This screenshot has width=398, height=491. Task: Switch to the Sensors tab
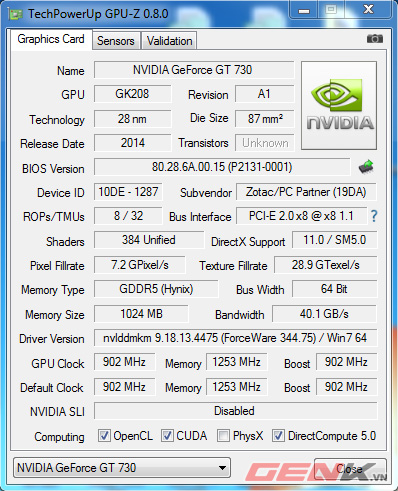click(x=116, y=41)
